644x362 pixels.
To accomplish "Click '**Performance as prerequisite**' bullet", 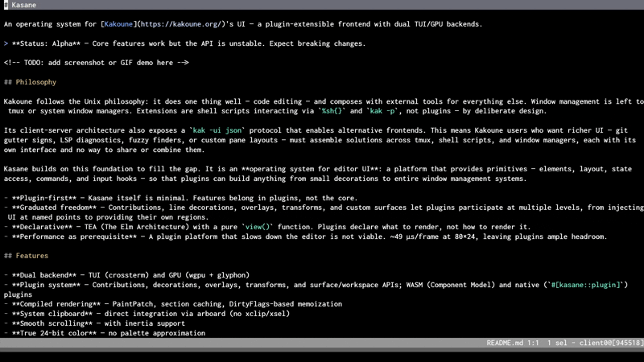I will [x=74, y=237].
